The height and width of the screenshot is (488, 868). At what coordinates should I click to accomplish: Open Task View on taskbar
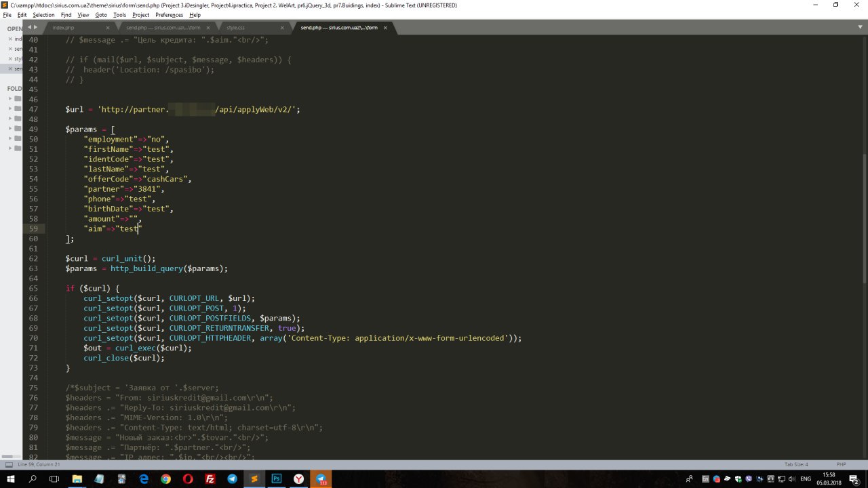coord(54,479)
